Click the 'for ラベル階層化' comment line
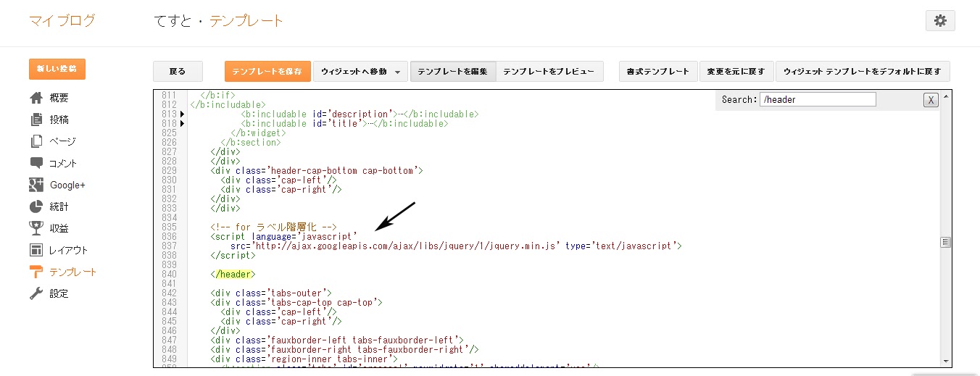This screenshot has width=980, height=376. 273,227
